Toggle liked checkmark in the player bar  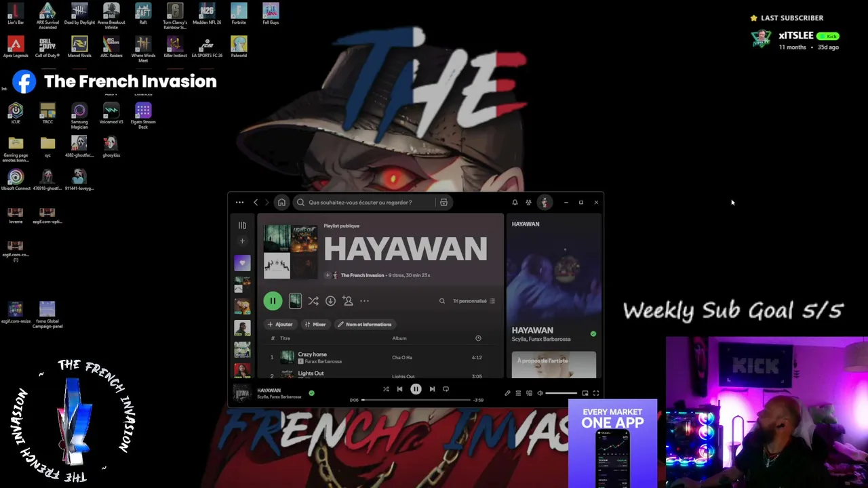click(x=311, y=392)
